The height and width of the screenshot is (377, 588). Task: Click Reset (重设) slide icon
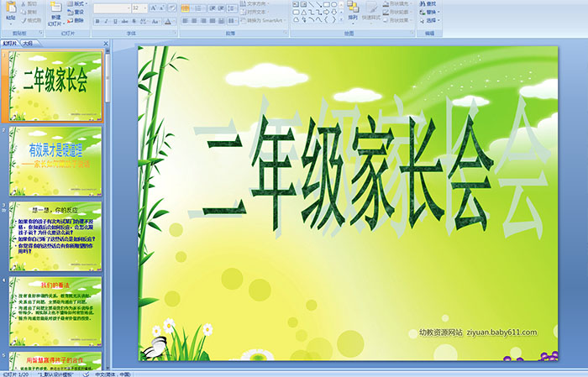70,13
